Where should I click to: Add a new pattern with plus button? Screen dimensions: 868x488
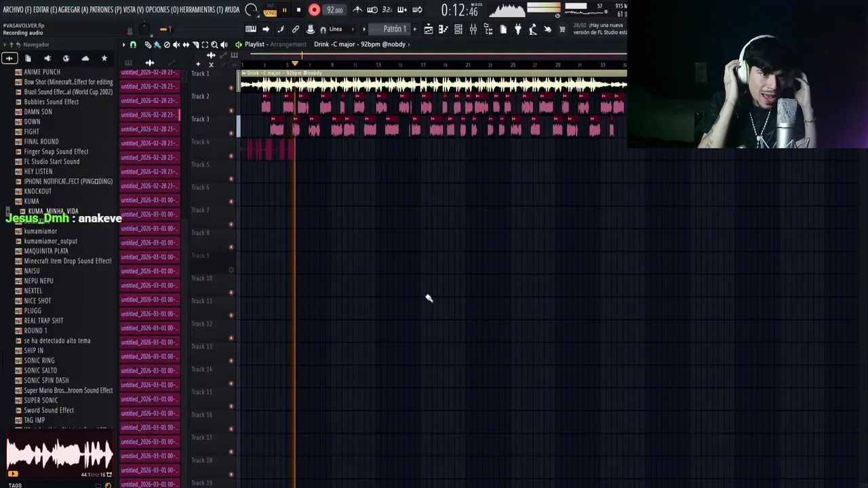414,29
